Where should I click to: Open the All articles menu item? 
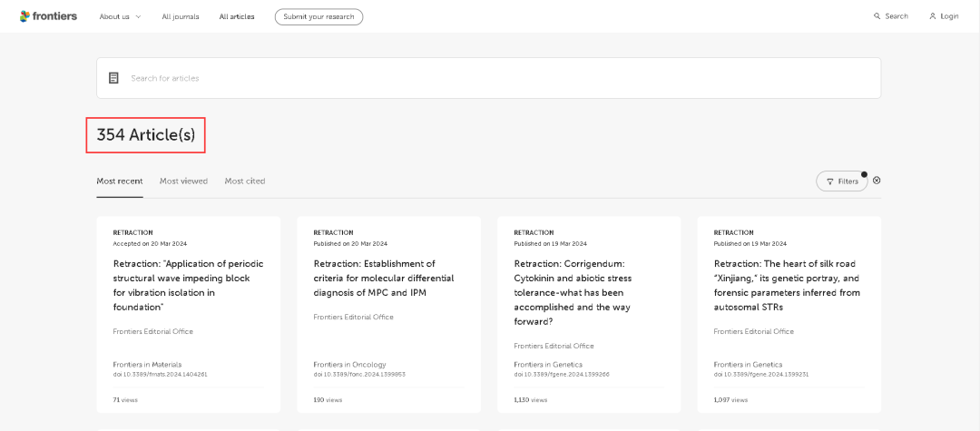[237, 17]
